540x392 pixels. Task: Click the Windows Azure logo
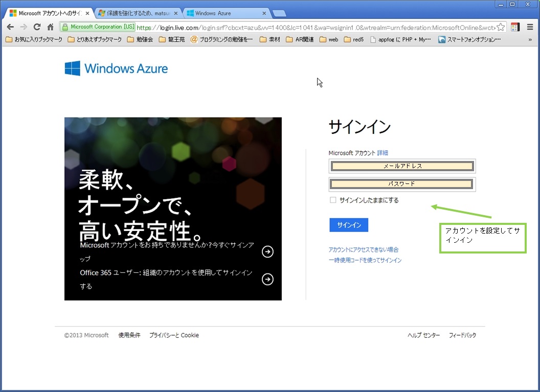pos(116,68)
